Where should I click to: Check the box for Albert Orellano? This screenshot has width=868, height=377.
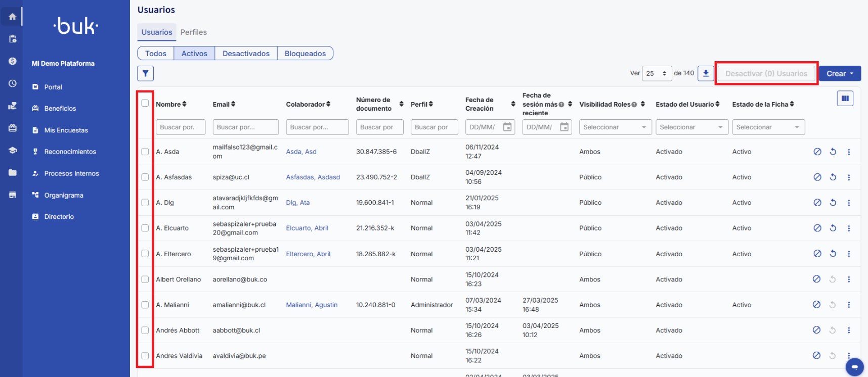145,279
